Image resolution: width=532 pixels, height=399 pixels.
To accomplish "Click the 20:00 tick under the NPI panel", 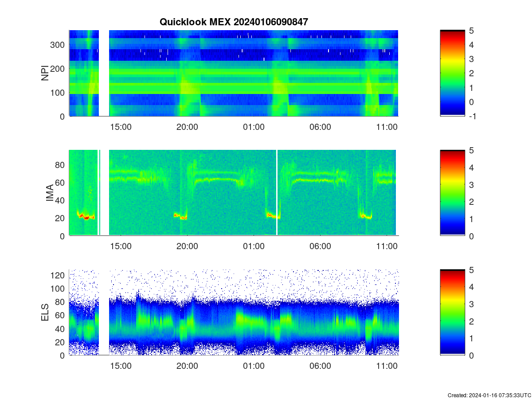I will 187,127.
